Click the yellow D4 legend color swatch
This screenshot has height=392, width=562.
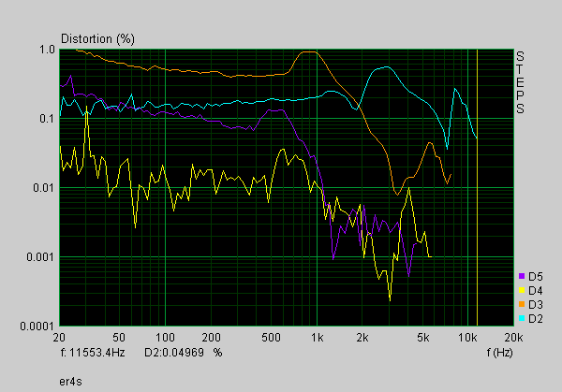522,290
